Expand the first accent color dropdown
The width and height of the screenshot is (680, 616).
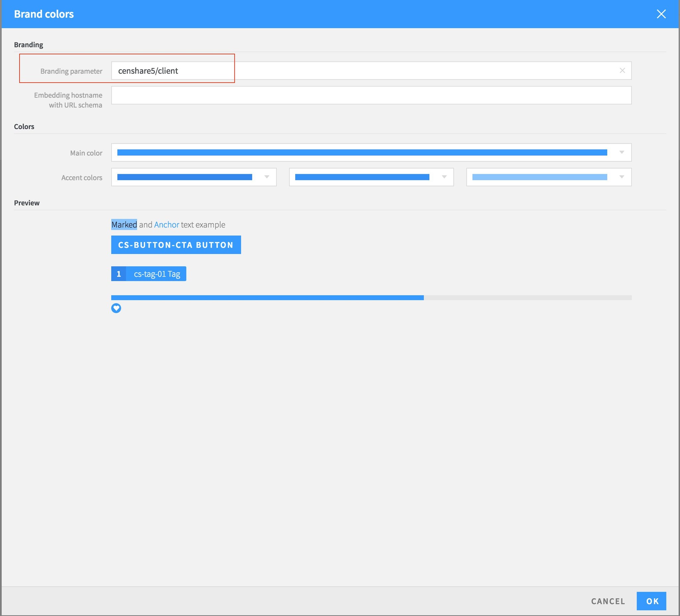point(267,177)
